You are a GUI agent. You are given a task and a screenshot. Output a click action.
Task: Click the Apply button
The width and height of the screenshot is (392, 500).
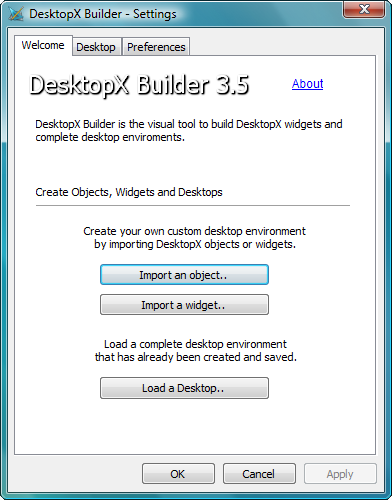point(340,474)
